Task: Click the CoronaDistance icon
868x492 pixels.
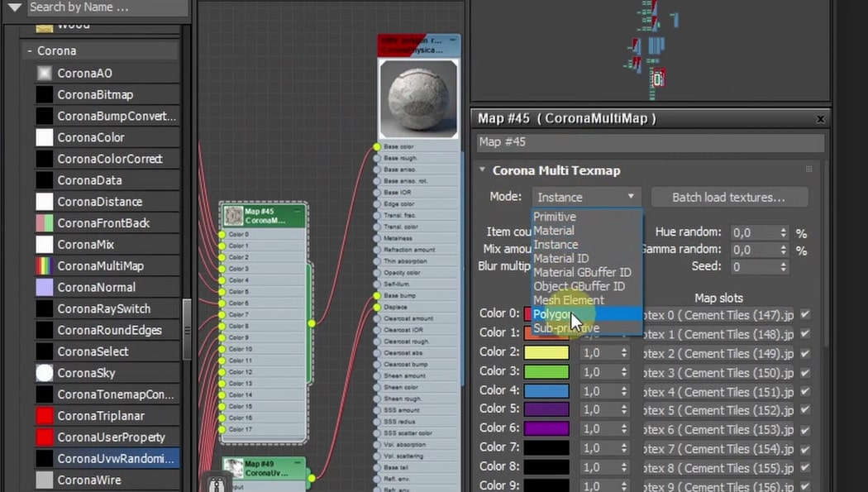Action: point(45,202)
